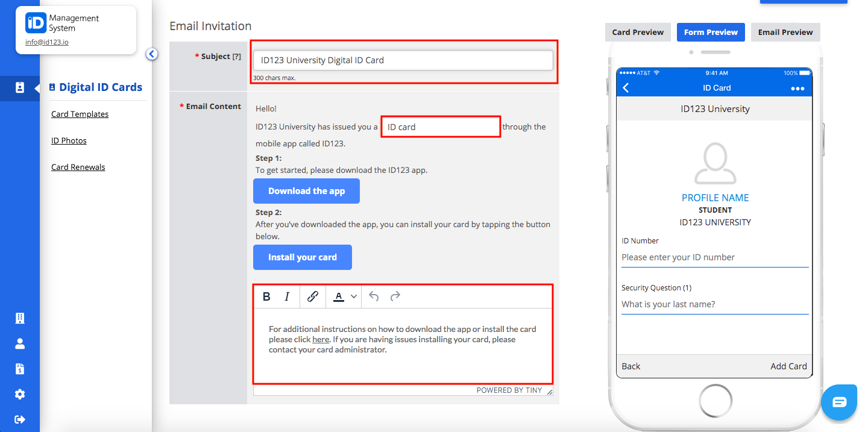Click the Install your card button

pyautogui.click(x=303, y=257)
